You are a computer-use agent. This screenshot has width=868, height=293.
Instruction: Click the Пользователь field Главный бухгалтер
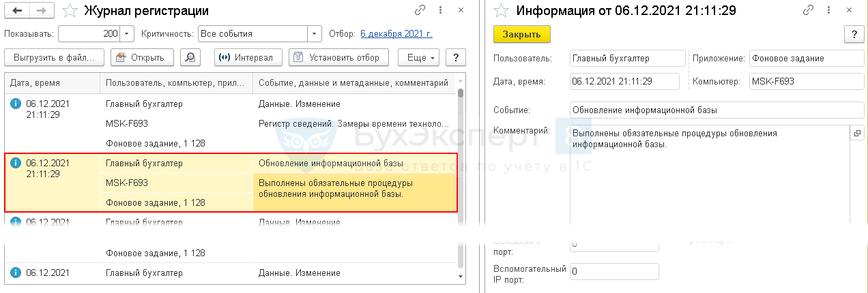click(x=627, y=59)
